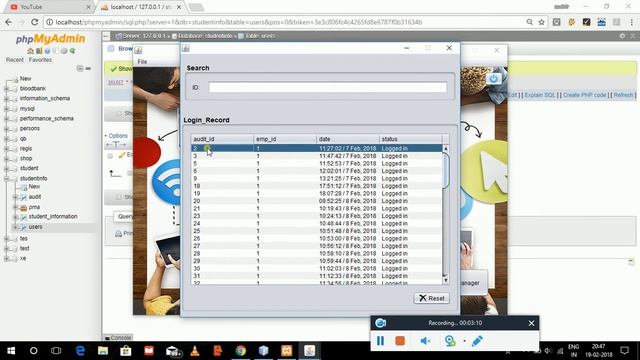Click the webcam icon in the recorder

coord(450,340)
